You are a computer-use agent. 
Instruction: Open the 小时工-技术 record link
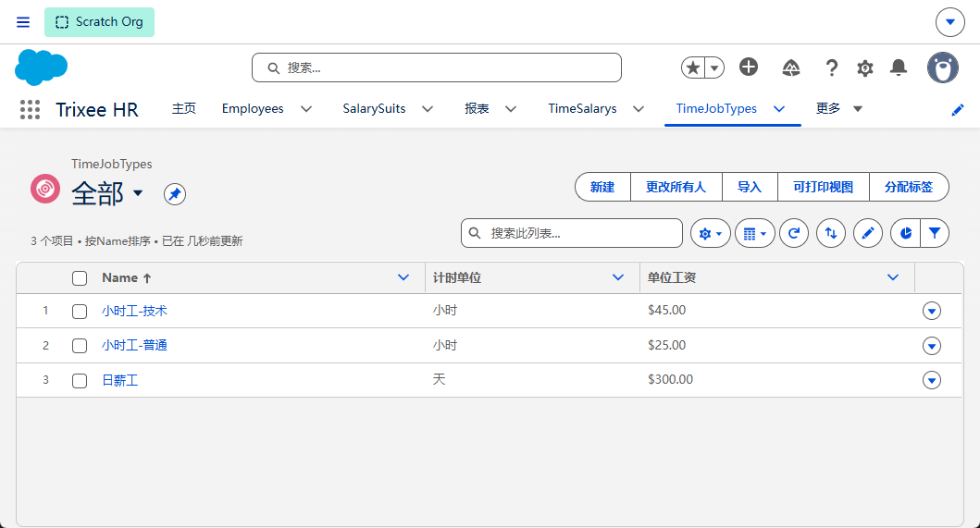click(134, 311)
